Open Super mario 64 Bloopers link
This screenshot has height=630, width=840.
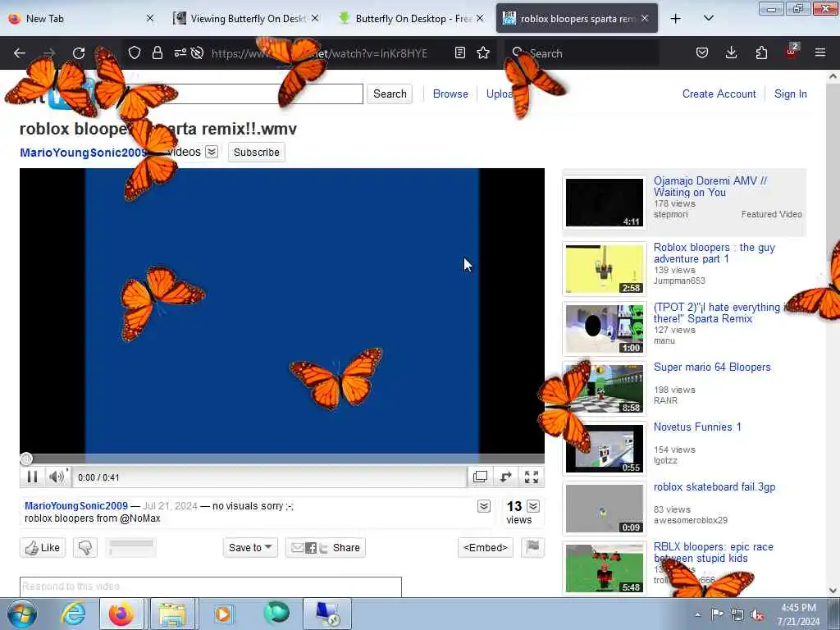[712, 367]
